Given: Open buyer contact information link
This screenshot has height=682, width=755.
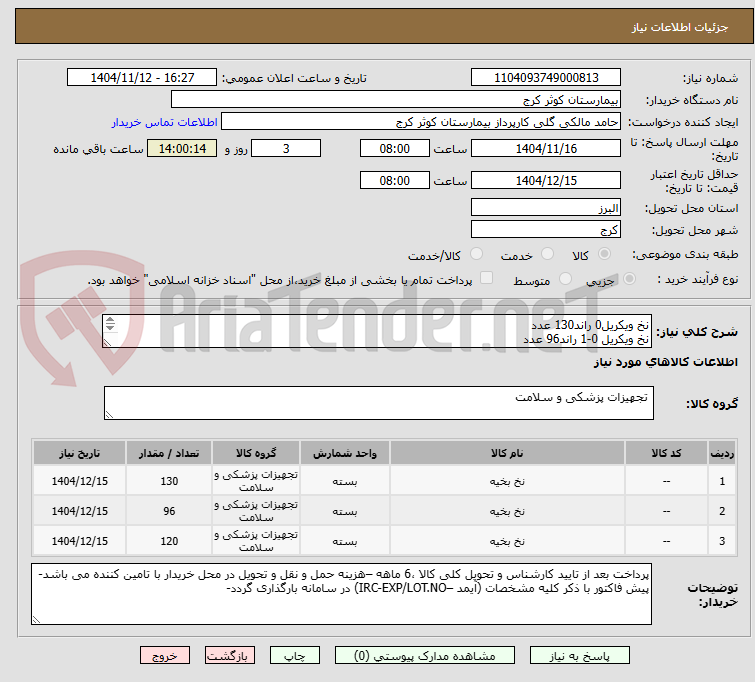Looking at the screenshot, I should click(165, 122).
